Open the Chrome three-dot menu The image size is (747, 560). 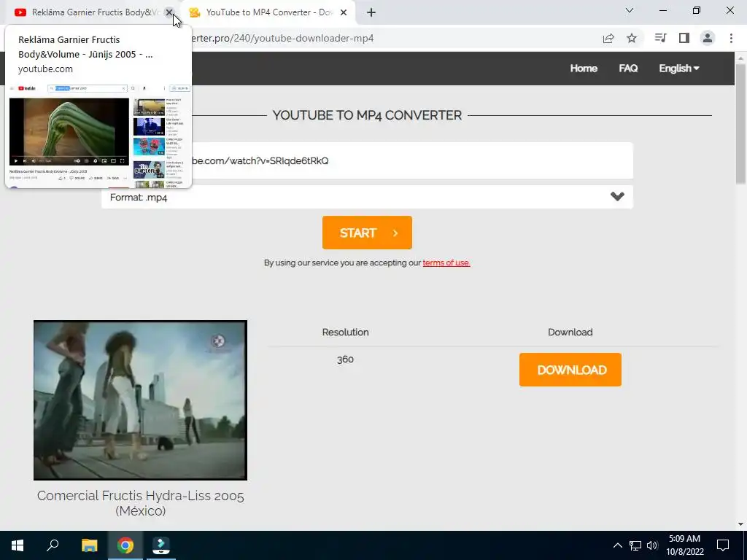click(731, 38)
